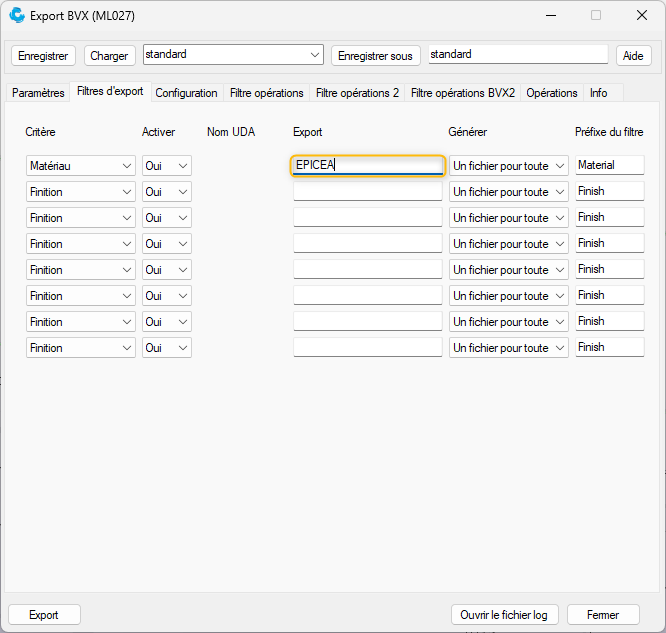The height and width of the screenshot is (633, 666).
Task: Open the Aide help button
Action: [x=633, y=56]
